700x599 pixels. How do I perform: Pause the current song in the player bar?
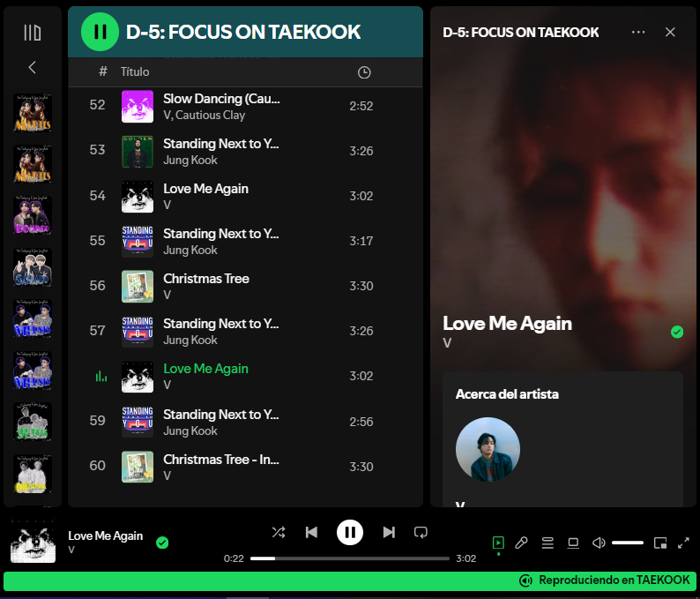coord(349,532)
